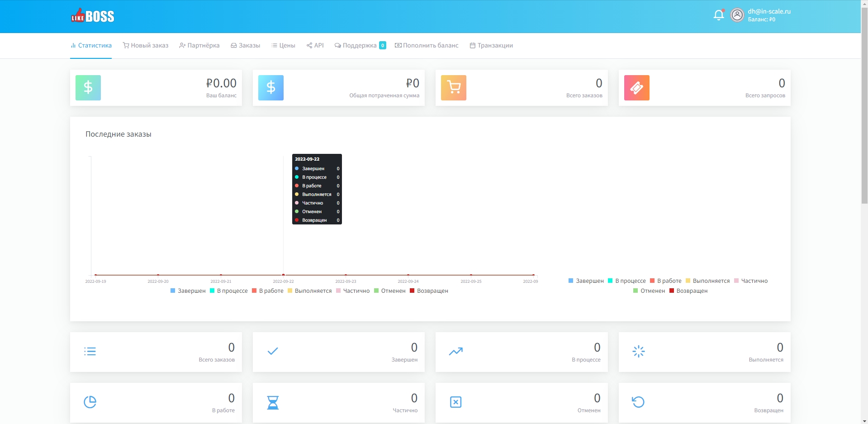
Task: Go to Новый заказ
Action: pyautogui.click(x=146, y=45)
